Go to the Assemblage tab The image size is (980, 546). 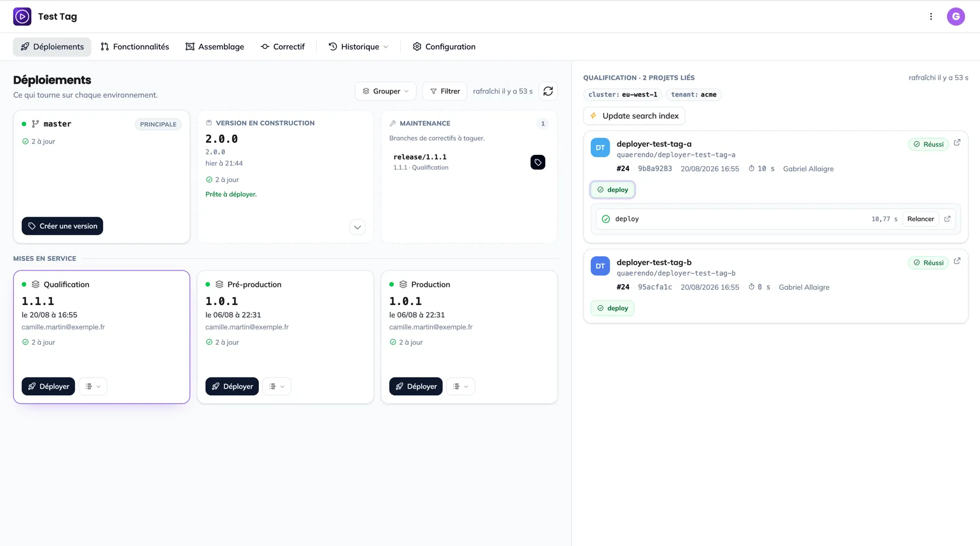pyautogui.click(x=214, y=46)
